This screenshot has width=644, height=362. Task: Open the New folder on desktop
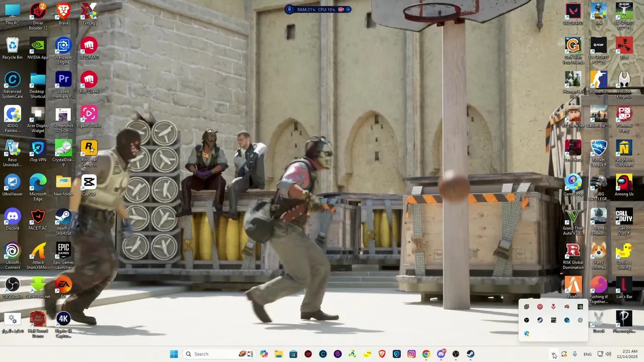click(63, 185)
